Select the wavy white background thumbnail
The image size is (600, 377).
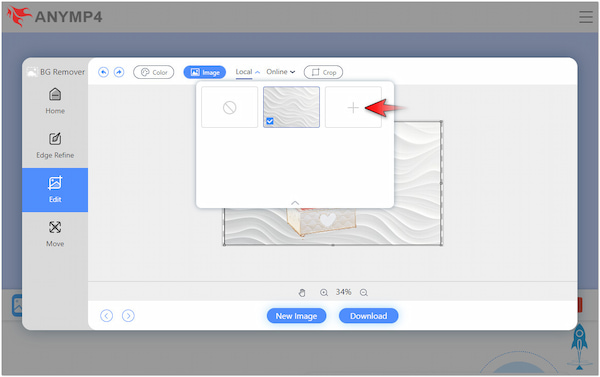291,107
